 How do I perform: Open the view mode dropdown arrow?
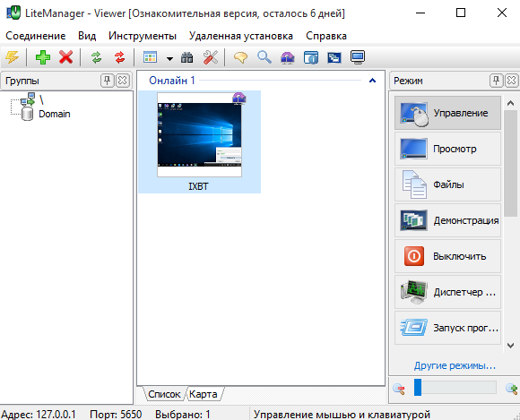pos(169,59)
